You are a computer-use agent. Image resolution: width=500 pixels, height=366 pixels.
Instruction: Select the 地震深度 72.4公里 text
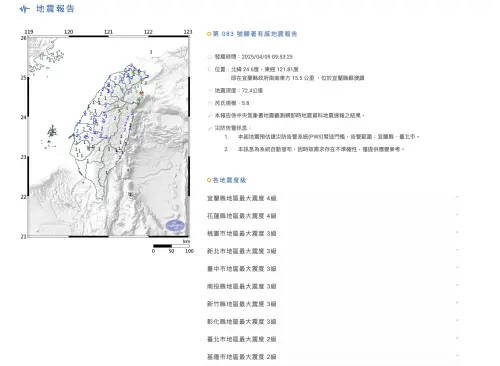click(239, 90)
